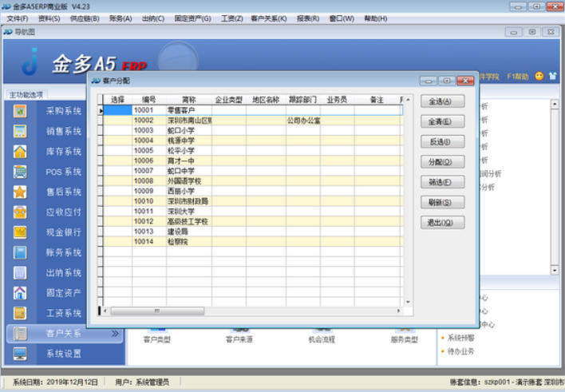Click the grid's right scroll arrow
Viewport: 565px width, 392px height.
click(398, 311)
